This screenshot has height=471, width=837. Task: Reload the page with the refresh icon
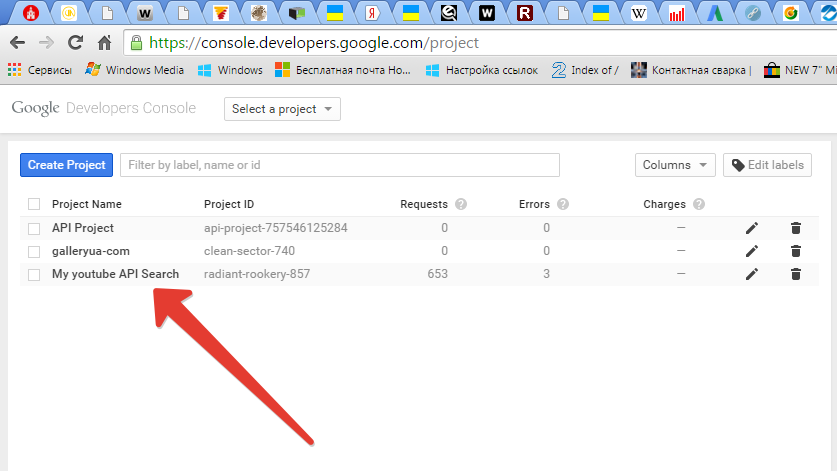(75, 43)
